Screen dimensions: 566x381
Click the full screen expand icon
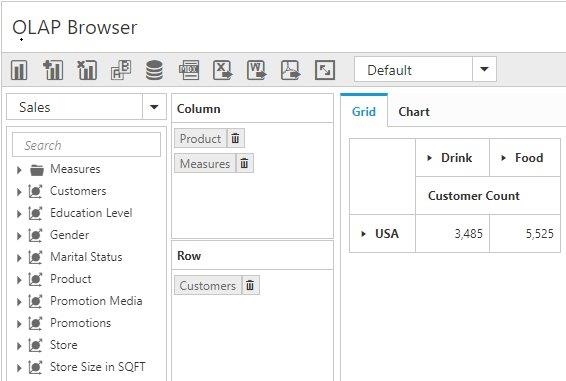pos(325,70)
